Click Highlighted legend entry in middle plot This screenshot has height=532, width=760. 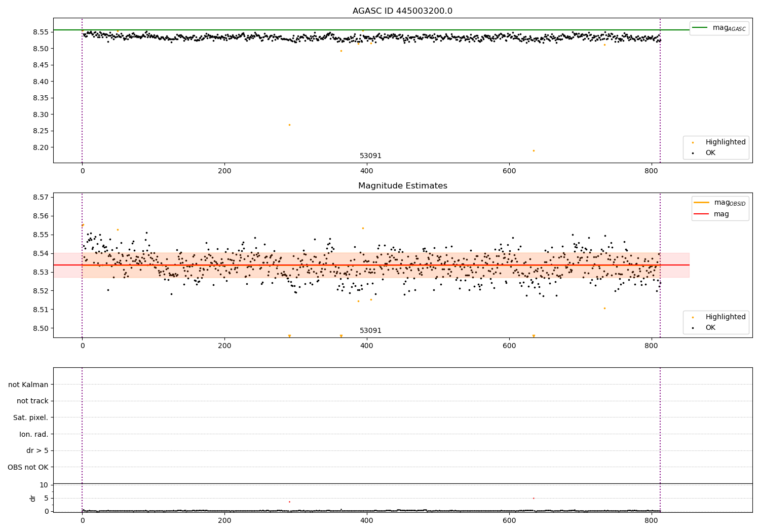(x=715, y=317)
